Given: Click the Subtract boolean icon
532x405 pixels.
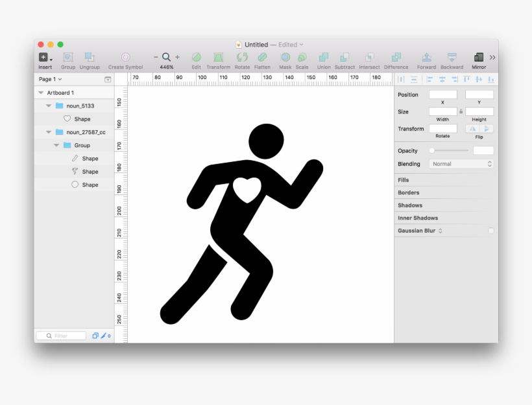Looking at the screenshot, I should [x=345, y=57].
